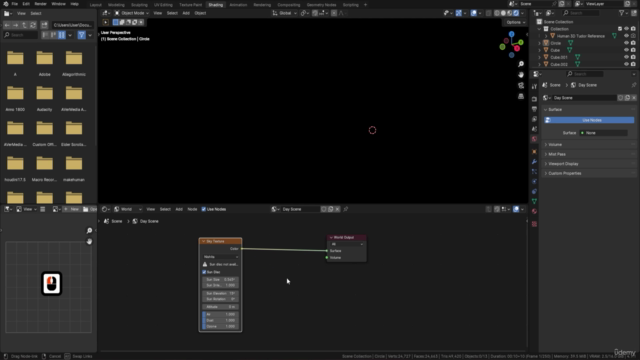Click zoom icon in image editor panel
The height and width of the screenshot is (360, 640).
[x=89, y=231]
